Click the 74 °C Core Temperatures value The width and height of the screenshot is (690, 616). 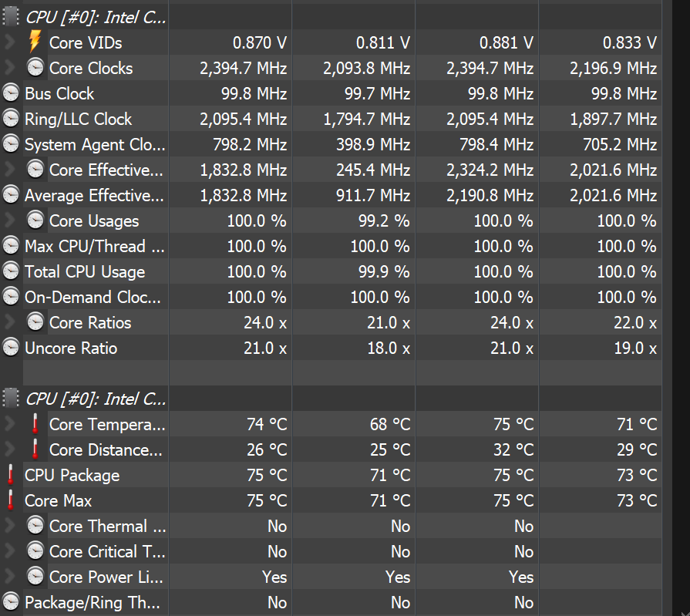tap(268, 424)
